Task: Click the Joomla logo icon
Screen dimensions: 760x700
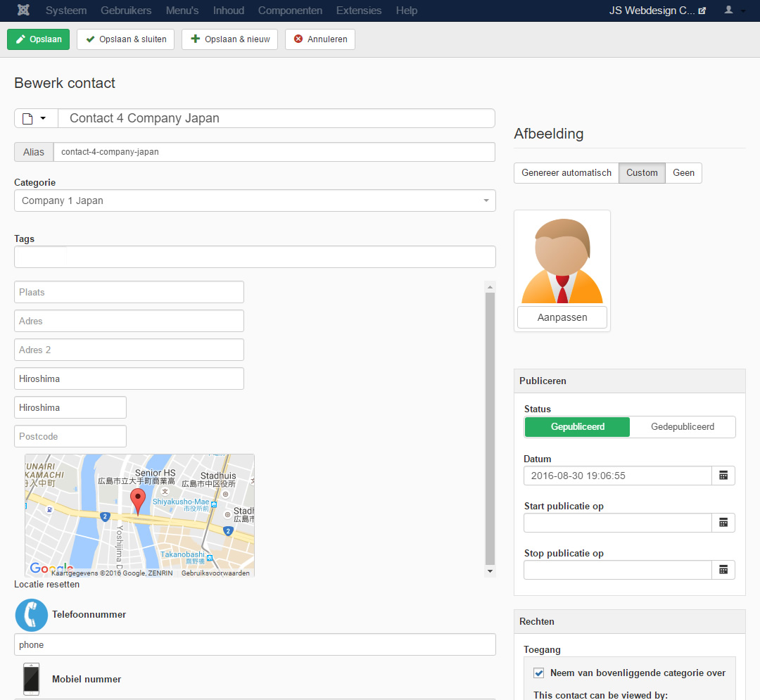Action: click(x=23, y=11)
